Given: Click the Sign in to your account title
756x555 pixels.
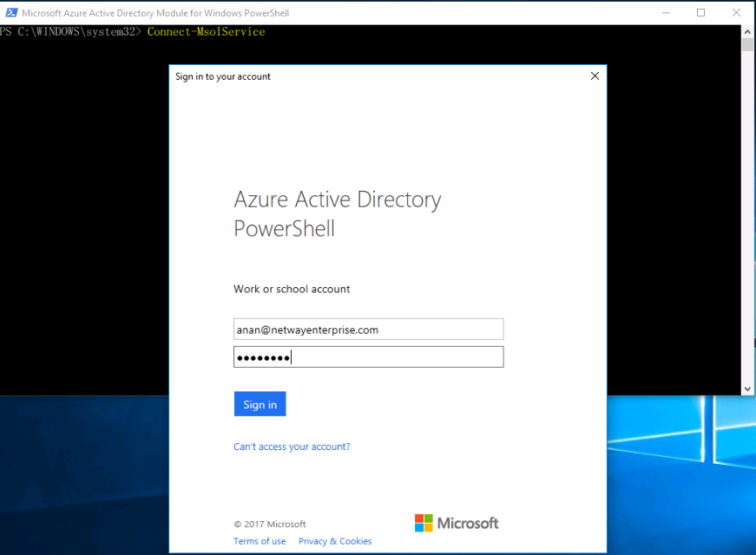Looking at the screenshot, I should click(x=223, y=76).
